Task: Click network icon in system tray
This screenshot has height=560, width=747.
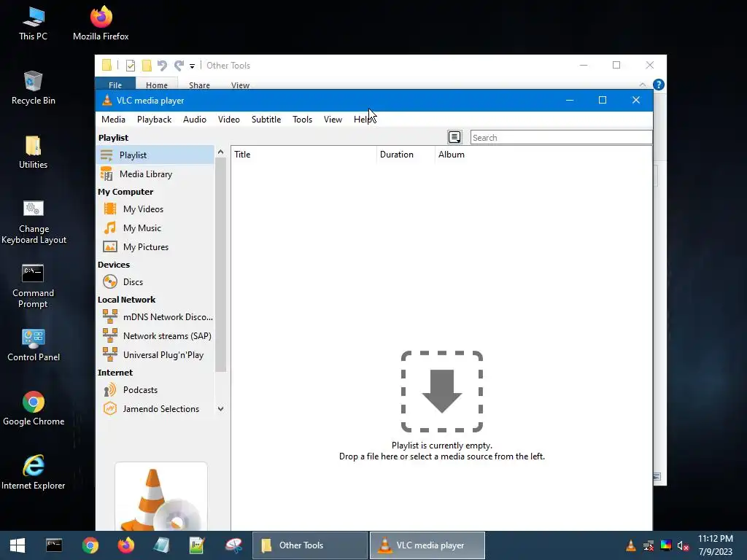Action: pyautogui.click(x=649, y=545)
